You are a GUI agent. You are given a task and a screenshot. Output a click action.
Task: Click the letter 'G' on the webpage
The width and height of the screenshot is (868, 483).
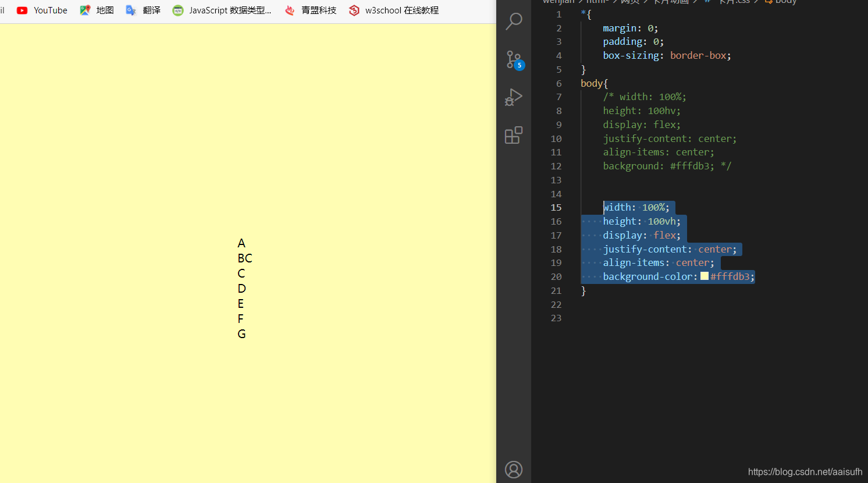(242, 334)
